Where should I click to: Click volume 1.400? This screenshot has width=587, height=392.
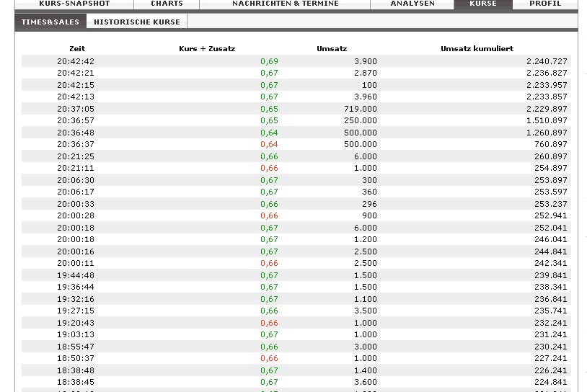(366, 370)
